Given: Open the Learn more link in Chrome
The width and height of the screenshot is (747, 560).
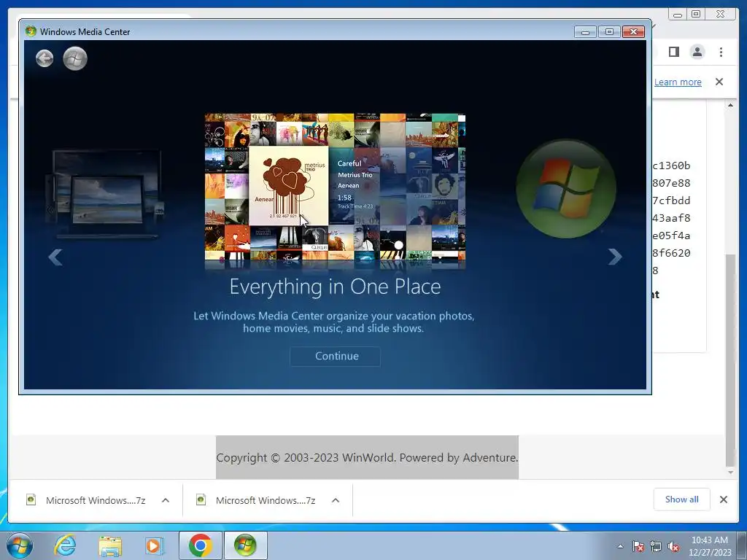Looking at the screenshot, I should 678,82.
